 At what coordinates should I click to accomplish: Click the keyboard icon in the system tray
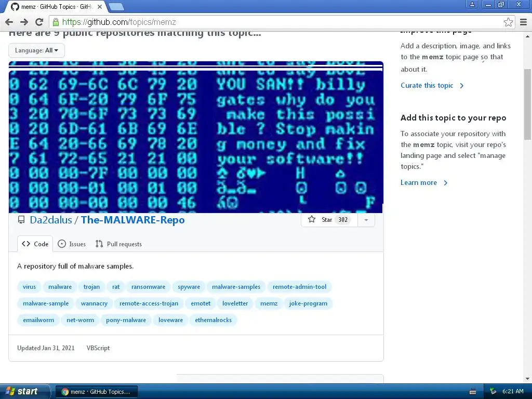point(473,392)
